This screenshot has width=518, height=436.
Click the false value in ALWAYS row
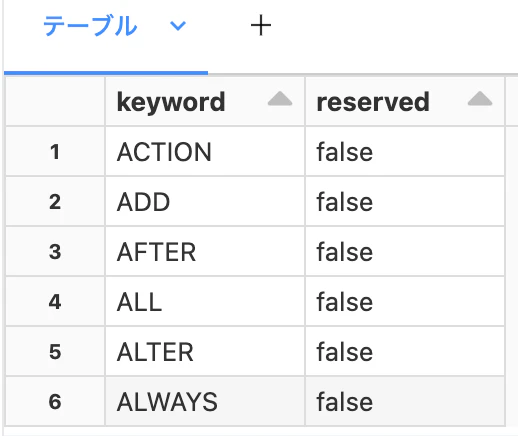pos(405,401)
